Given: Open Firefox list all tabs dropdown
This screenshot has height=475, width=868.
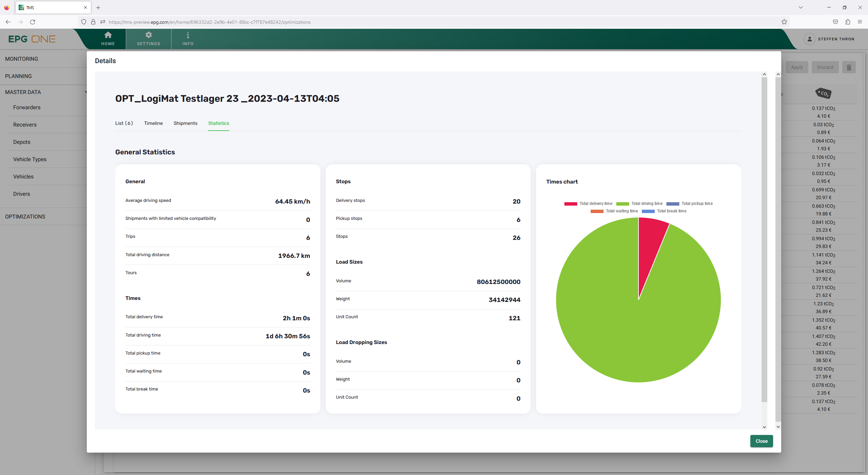Looking at the screenshot, I should tap(801, 7).
